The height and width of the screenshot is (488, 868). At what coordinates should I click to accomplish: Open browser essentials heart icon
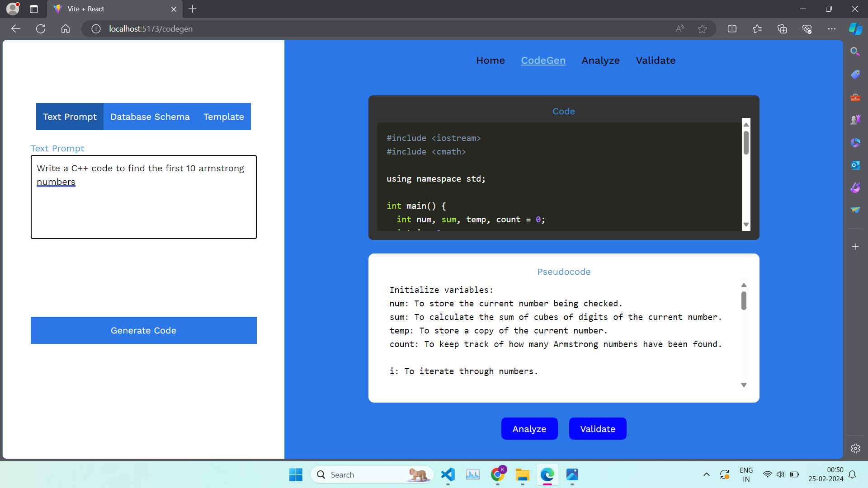(807, 29)
